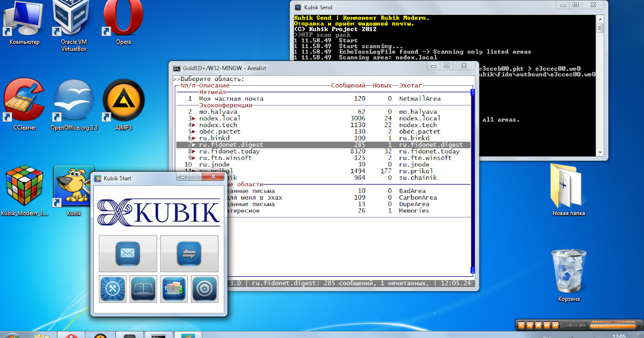This screenshot has width=644, height=338.
Task: Select the Моя частная почта area row
Action: click(x=323, y=99)
